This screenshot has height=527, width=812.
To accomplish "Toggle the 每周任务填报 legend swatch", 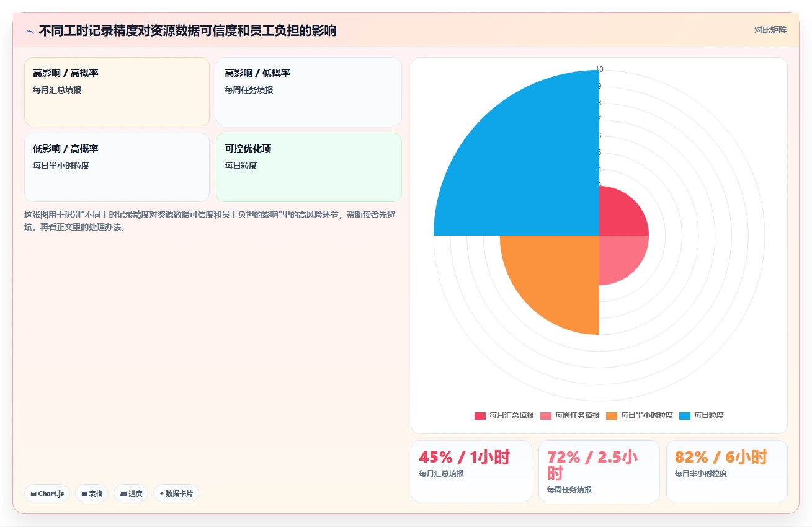I will (545, 415).
